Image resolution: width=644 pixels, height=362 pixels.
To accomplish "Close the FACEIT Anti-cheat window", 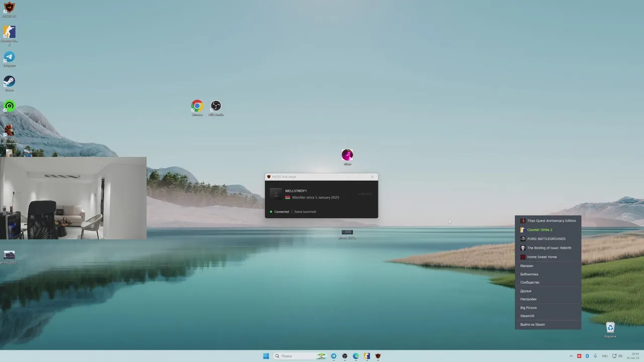I will coord(372,176).
